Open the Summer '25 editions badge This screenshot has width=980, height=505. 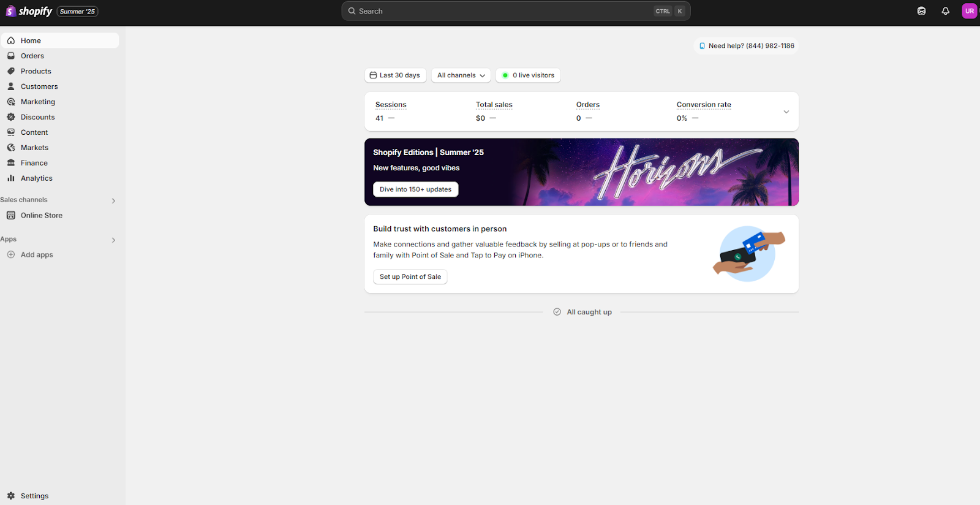[x=78, y=12]
